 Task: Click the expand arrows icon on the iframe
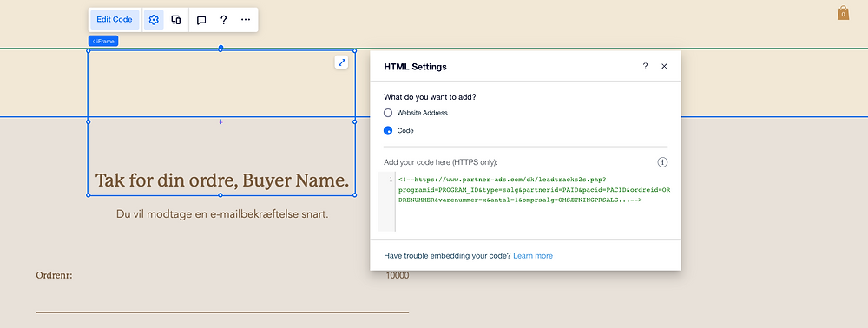tap(341, 62)
